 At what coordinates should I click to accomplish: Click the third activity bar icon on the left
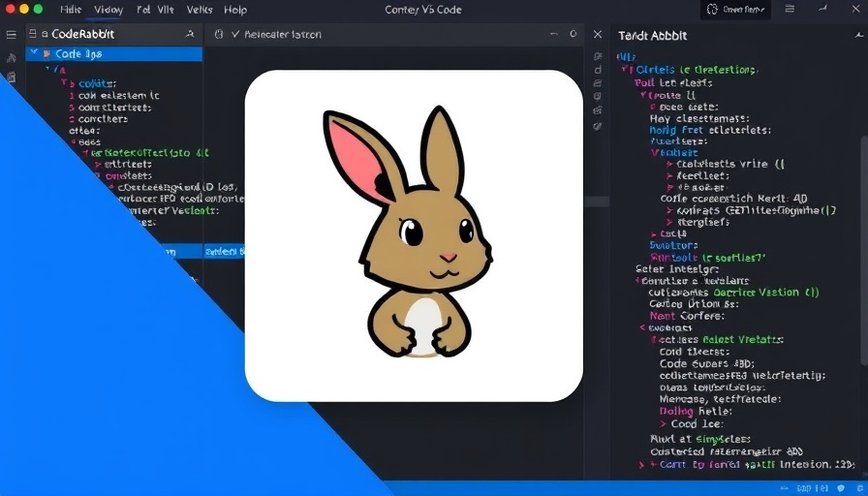11,77
